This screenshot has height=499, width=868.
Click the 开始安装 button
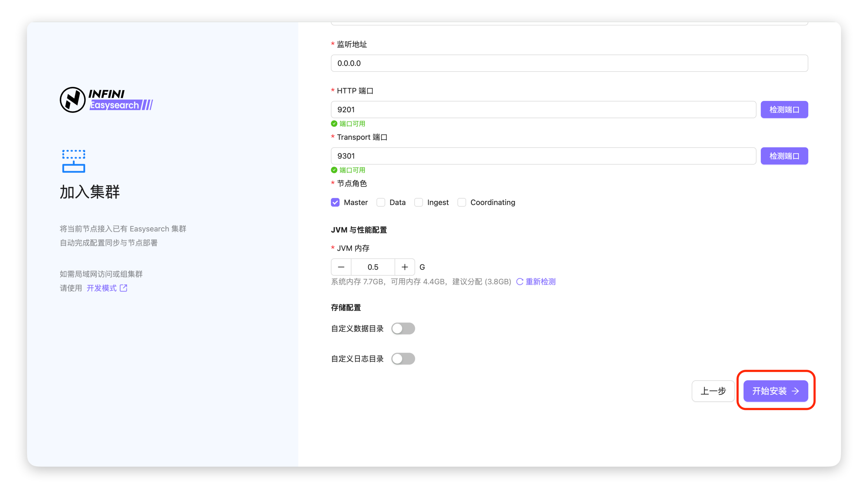tap(775, 391)
